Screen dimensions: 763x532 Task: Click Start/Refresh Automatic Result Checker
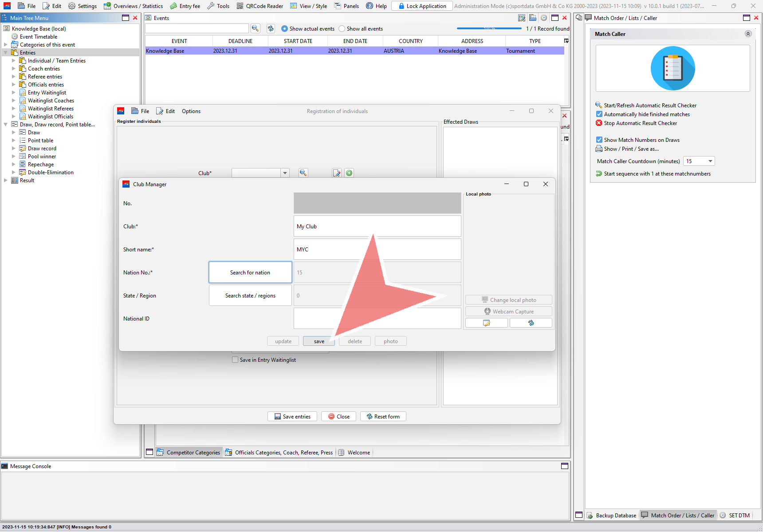tap(650, 106)
